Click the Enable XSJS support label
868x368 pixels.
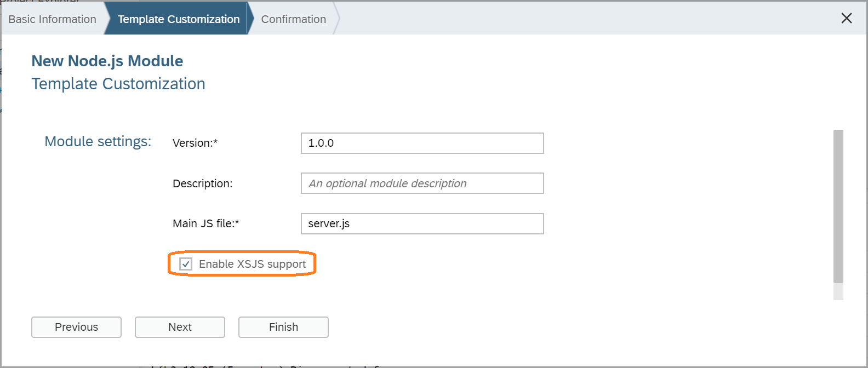click(x=252, y=264)
